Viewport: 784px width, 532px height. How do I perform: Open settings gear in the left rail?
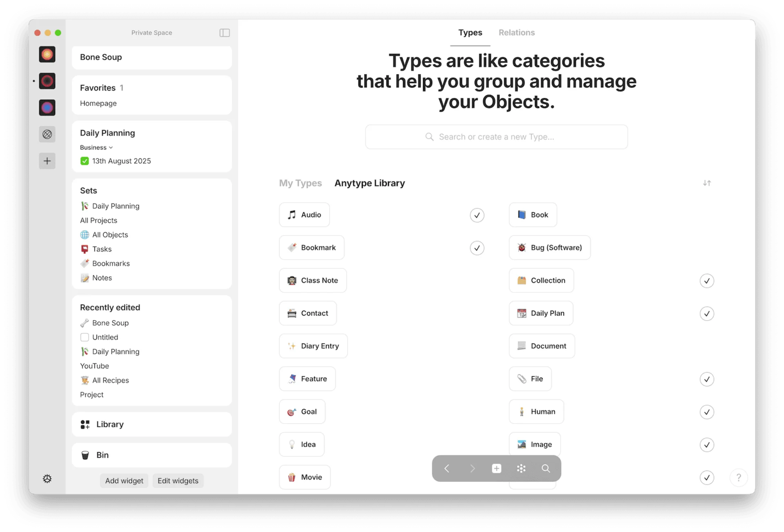[x=47, y=479]
